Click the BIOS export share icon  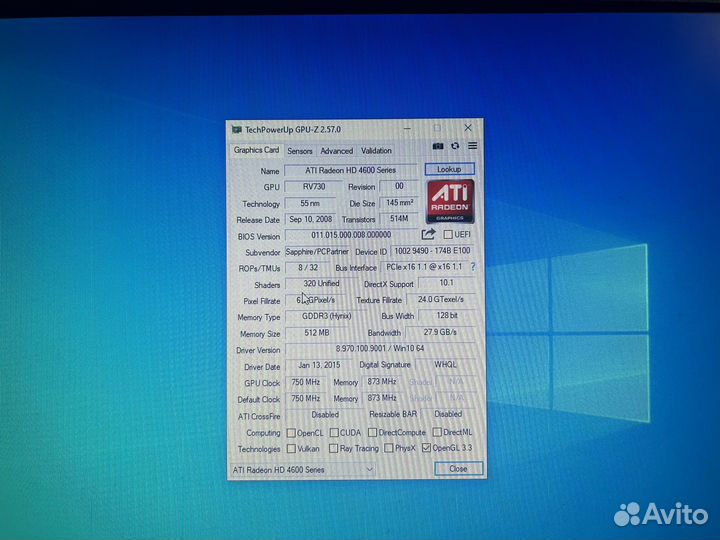[x=428, y=234]
